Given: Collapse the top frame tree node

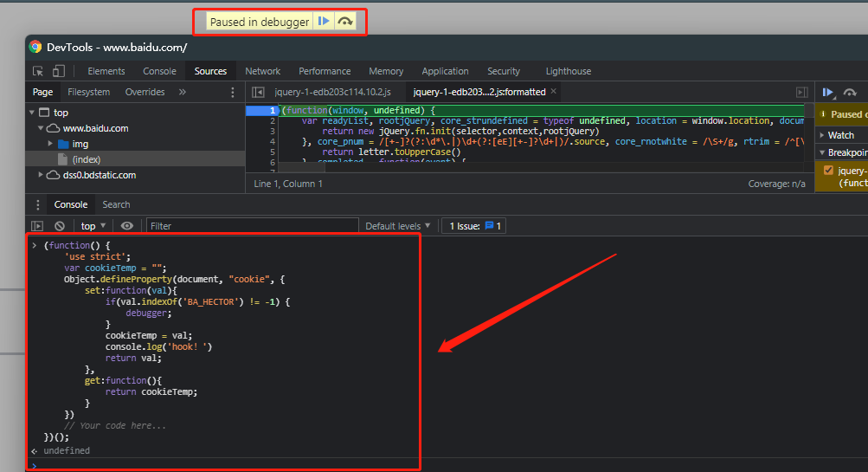Looking at the screenshot, I should coord(31,113).
